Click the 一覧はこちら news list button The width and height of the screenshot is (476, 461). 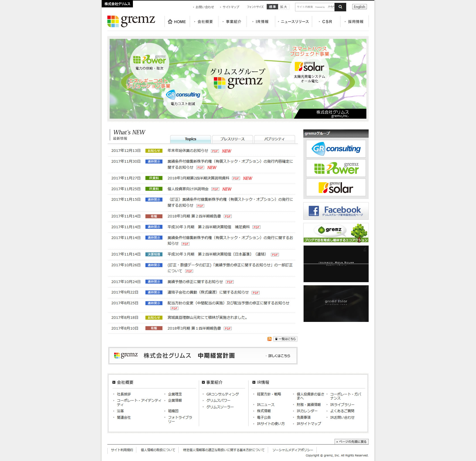coord(285,339)
